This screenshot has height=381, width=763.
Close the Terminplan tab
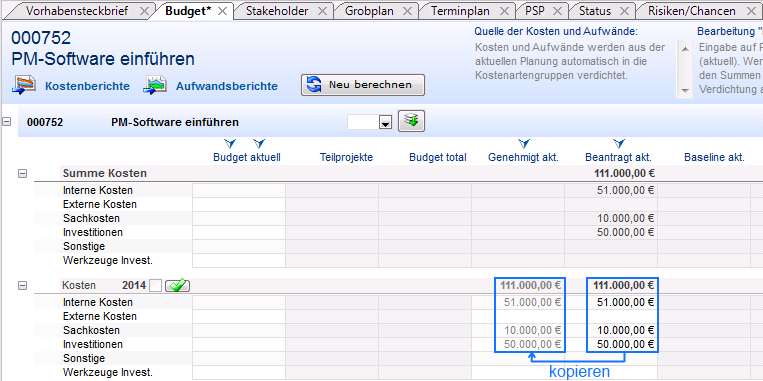tap(505, 11)
